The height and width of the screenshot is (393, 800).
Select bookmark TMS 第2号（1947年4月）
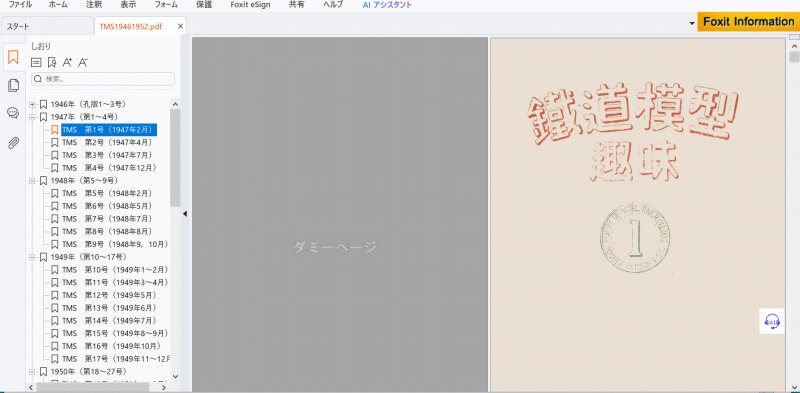(107, 142)
